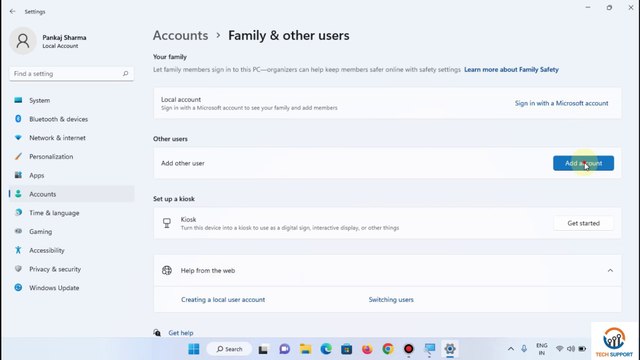Collapse Help from the web section

coord(610,270)
